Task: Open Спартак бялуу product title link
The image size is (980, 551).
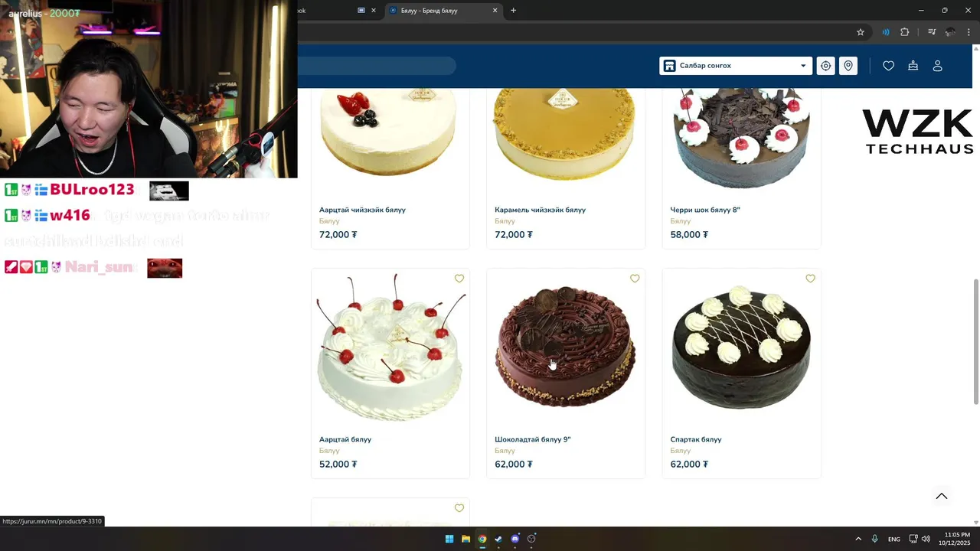Action: pos(696,439)
